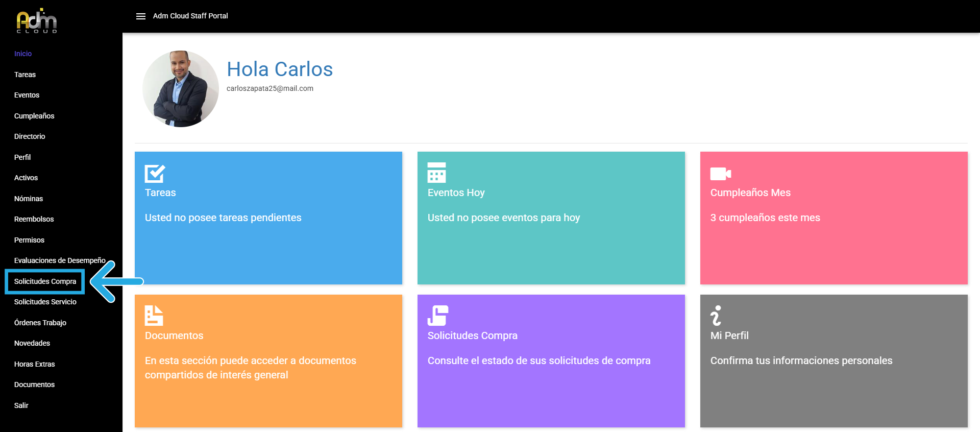The height and width of the screenshot is (432, 980).
Task: Click the Cumpleaños Mes camera icon
Action: [720, 174]
